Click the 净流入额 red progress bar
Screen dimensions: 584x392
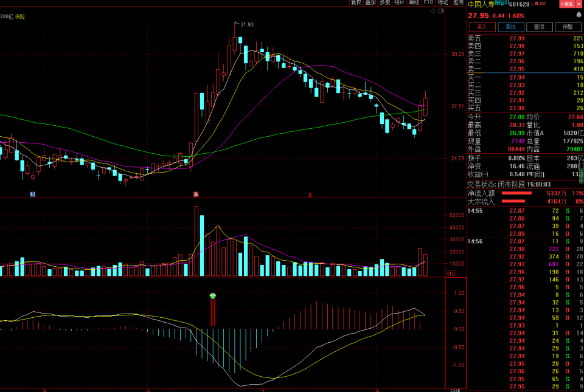tap(516, 193)
